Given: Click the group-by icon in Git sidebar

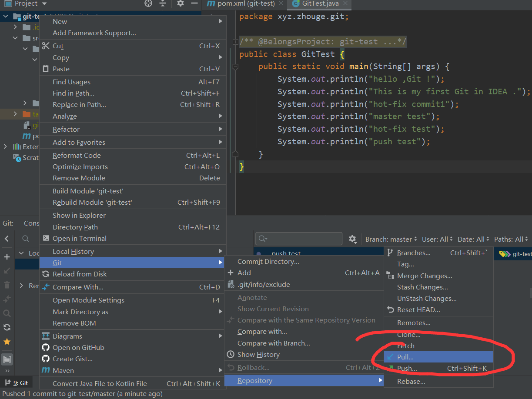Looking at the screenshot, I should [x=7, y=359].
